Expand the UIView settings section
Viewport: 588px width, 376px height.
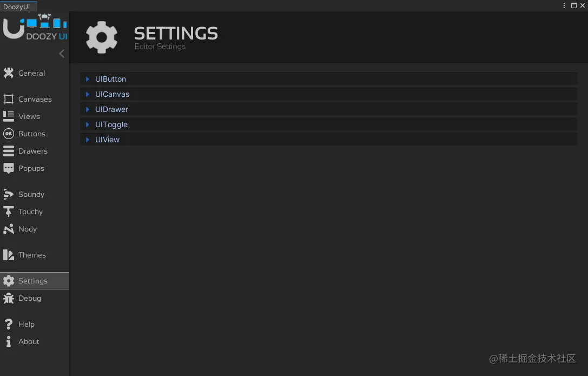(x=328, y=140)
